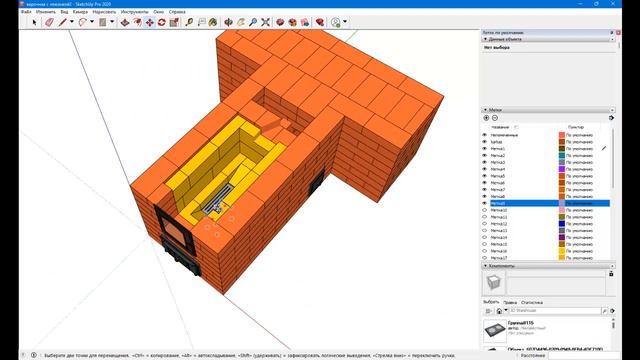640x360 pixels.
Task: Open the Extension Manager ruby icon
Action: 320,22
